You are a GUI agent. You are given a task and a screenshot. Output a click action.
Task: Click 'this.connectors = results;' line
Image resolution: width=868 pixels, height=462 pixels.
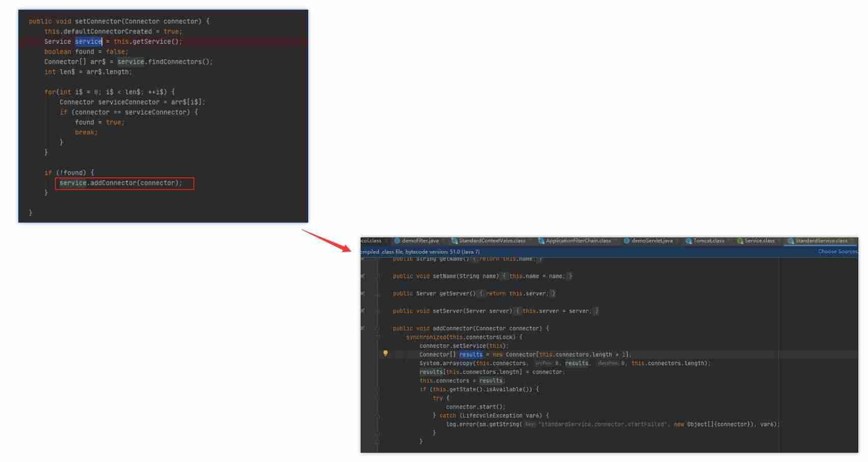pyautogui.click(x=463, y=381)
